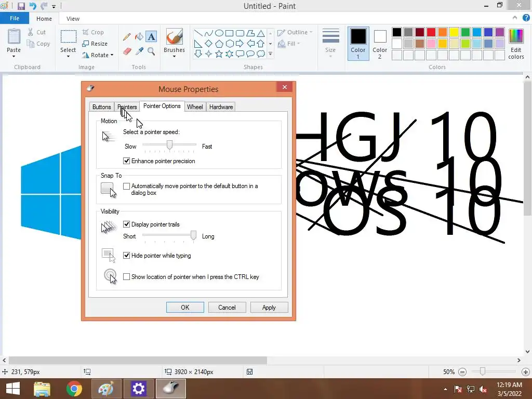The height and width of the screenshot is (399, 532).
Task: Open the Brushes dropdown arrow
Action: coord(175,56)
